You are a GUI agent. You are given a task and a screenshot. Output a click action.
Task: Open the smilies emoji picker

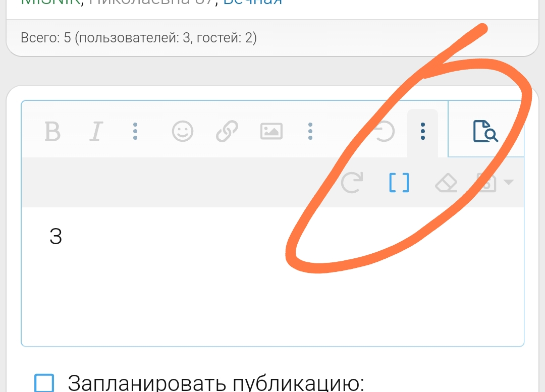click(183, 131)
